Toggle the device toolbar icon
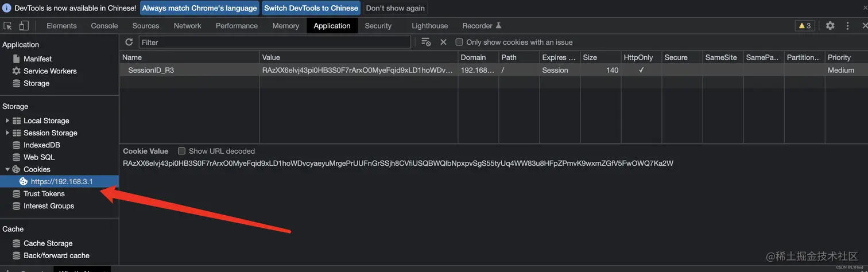This screenshot has width=868, height=272. pyautogui.click(x=24, y=26)
